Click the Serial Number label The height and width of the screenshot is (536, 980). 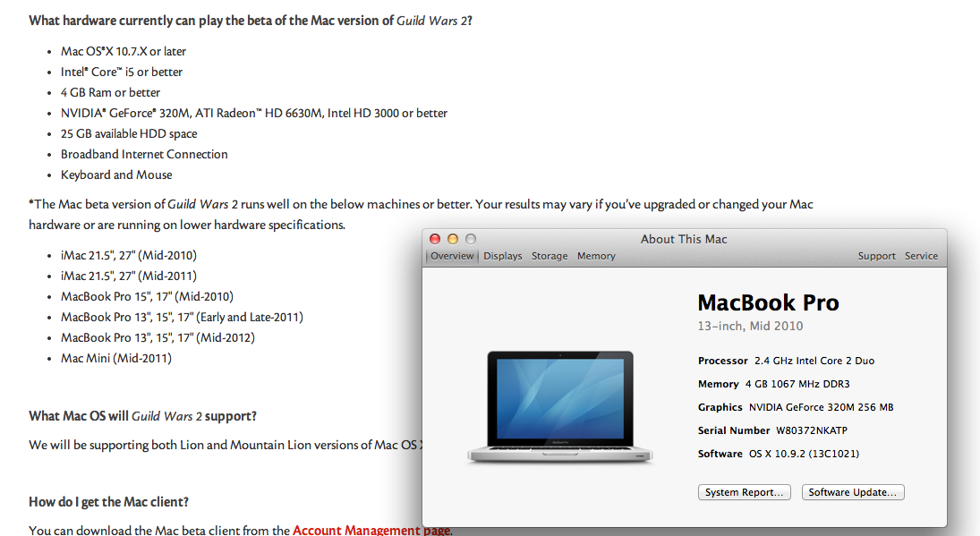(734, 430)
